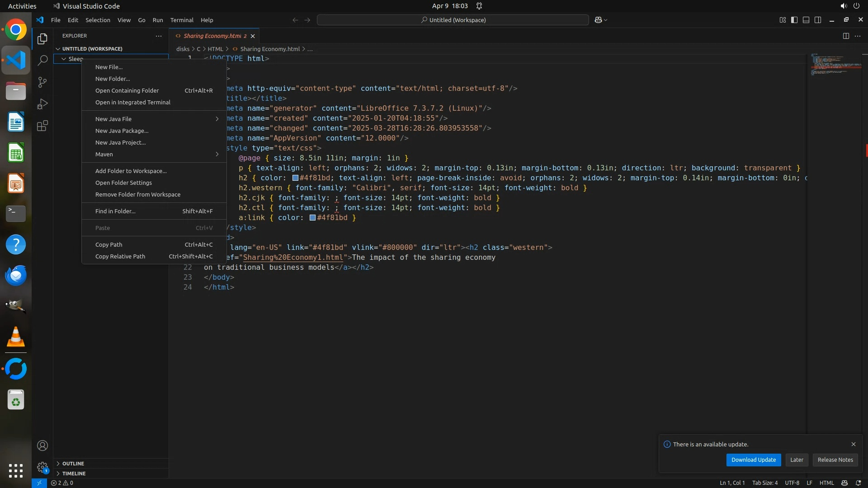Toggle the primary side bar layout button
Image resolution: width=868 pixels, height=488 pixels.
point(794,20)
